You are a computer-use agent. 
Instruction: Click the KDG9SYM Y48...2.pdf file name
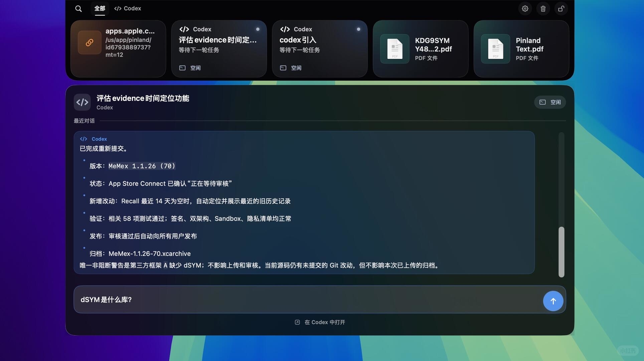[x=434, y=45]
